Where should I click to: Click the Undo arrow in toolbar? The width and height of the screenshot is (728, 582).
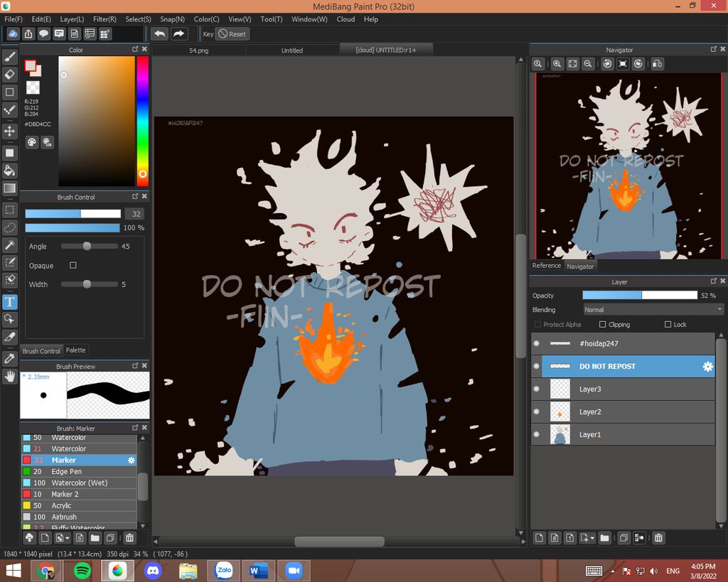160,34
